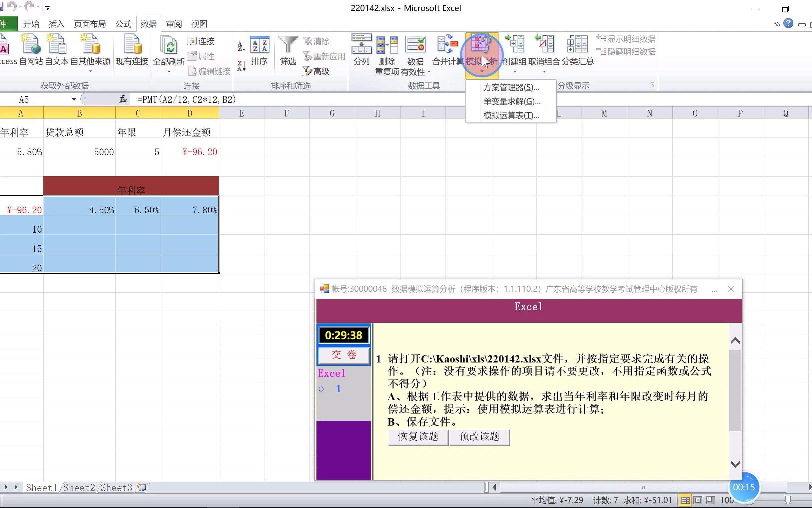Open the 创建组 dropdown arrow
Viewport: 812px width, 508px height.
(514, 71)
